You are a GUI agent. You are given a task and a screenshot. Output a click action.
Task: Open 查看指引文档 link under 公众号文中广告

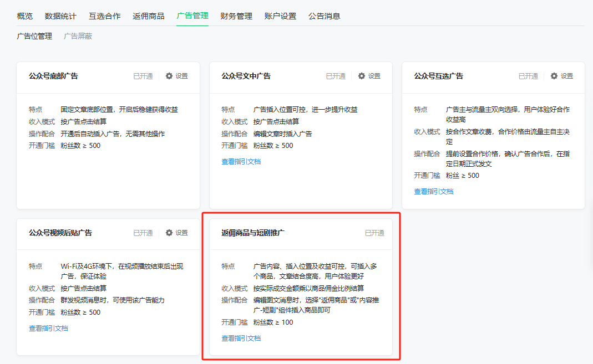[x=241, y=162]
